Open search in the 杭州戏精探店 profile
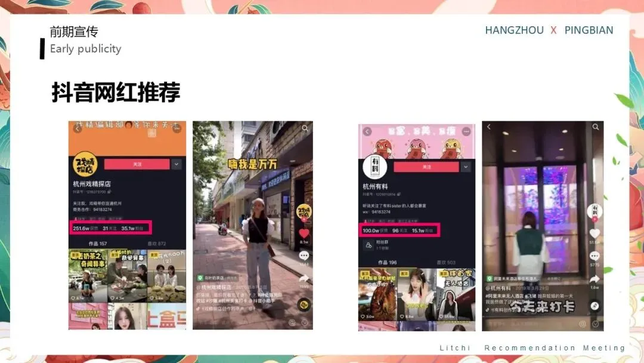 tap(304, 127)
